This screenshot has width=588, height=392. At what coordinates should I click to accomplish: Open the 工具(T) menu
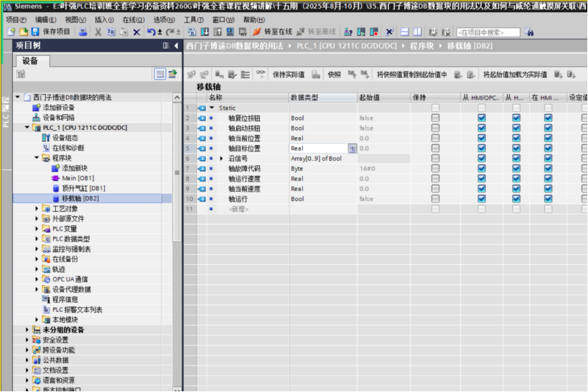pos(194,19)
